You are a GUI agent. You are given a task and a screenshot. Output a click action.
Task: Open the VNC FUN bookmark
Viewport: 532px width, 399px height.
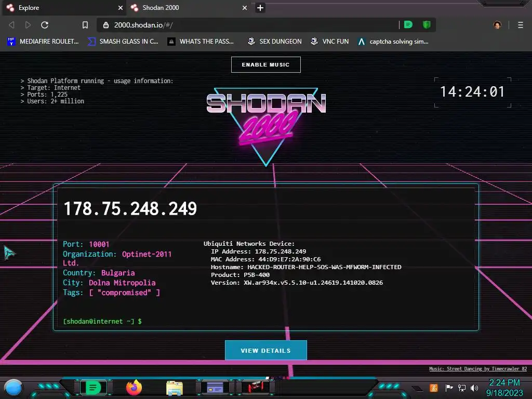[x=329, y=42]
